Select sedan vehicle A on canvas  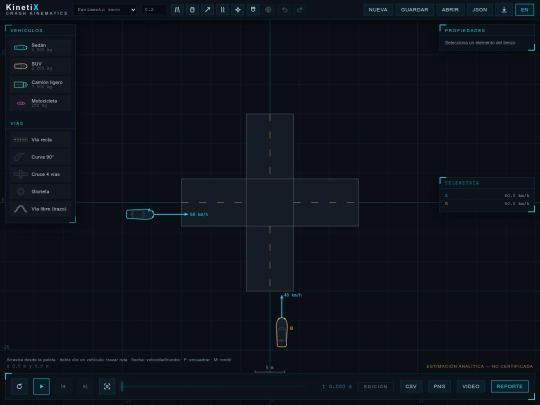coord(139,214)
